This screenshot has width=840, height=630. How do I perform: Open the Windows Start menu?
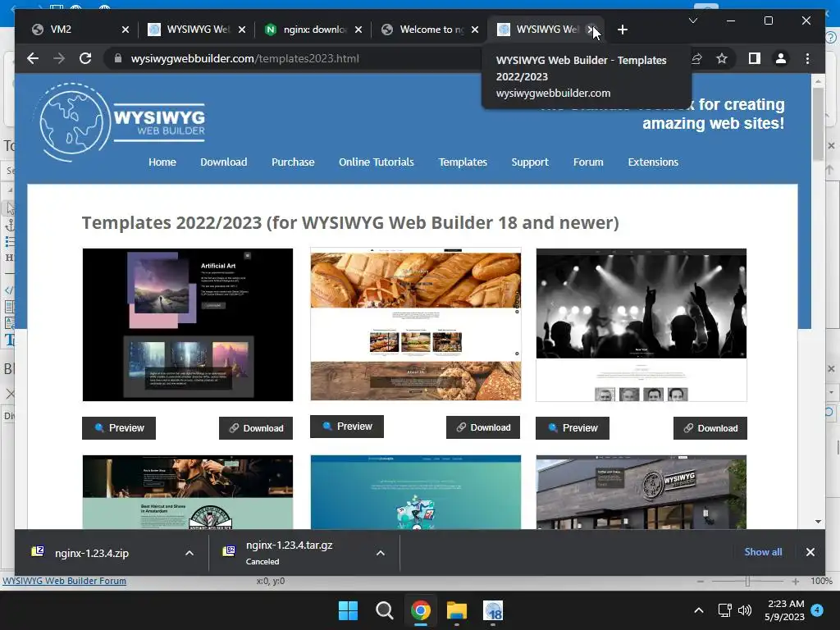click(x=348, y=610)
